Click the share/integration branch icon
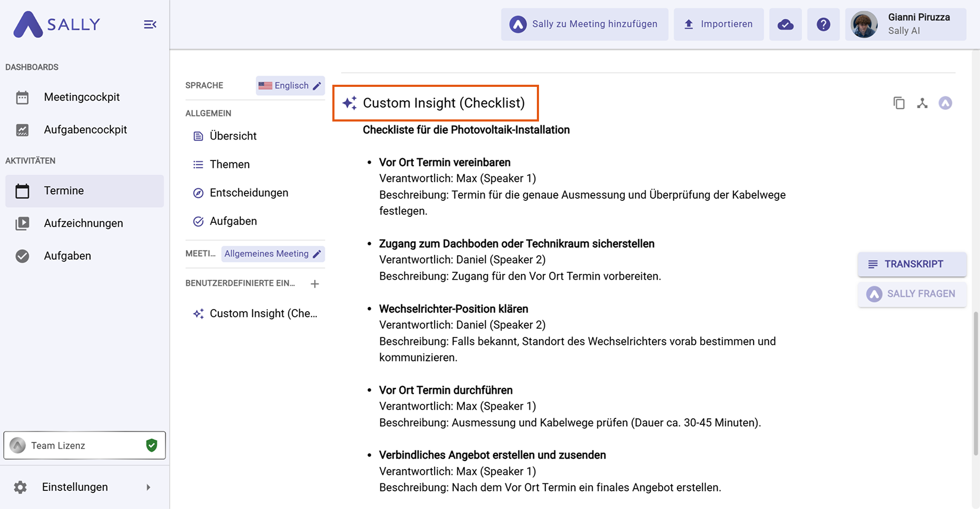 (922, 103)
